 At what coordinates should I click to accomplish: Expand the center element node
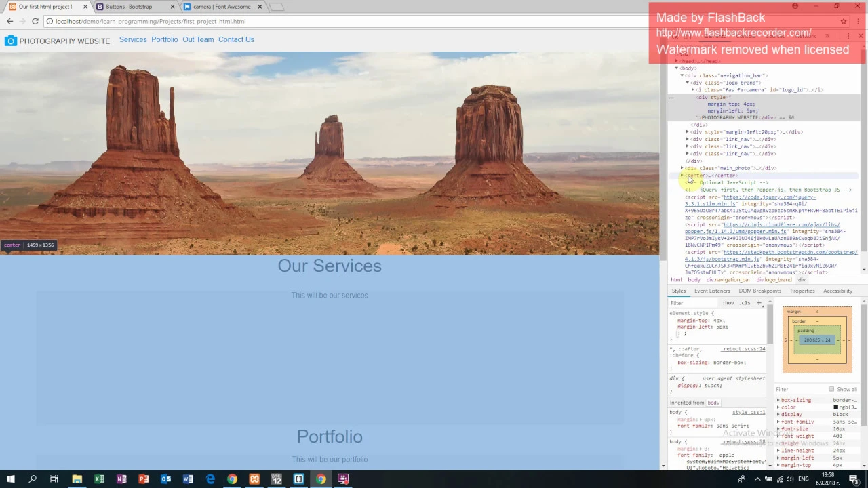point(682,176)
